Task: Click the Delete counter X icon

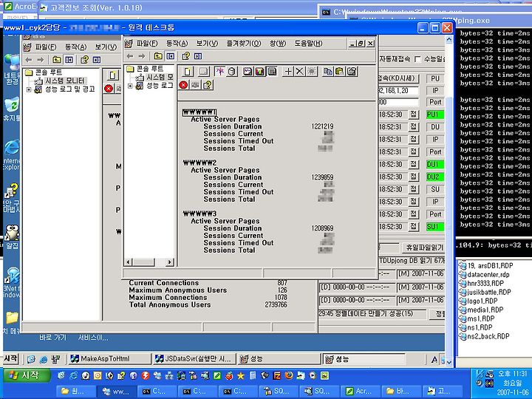Action: click(299, 71)
